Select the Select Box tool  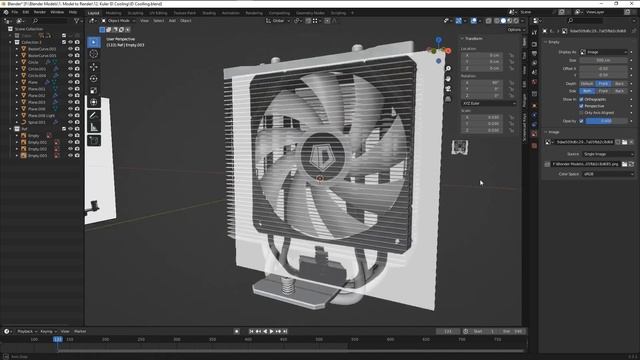point(94,42)
